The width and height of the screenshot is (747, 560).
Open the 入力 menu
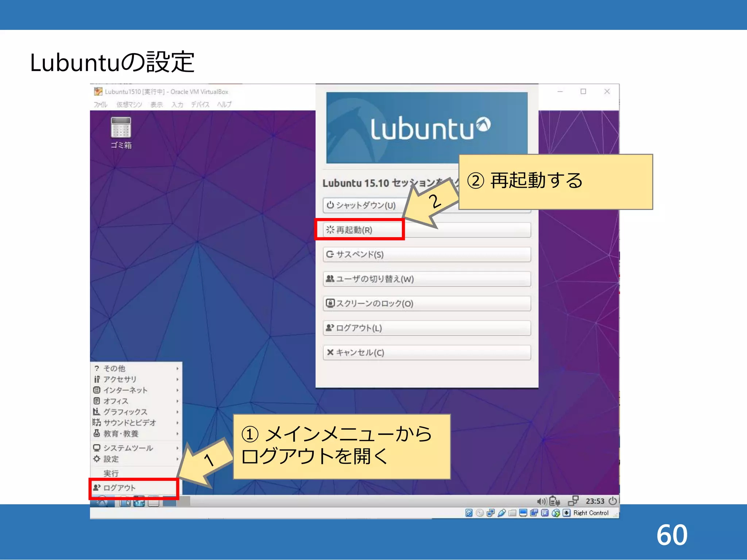(x=177, y=105)
